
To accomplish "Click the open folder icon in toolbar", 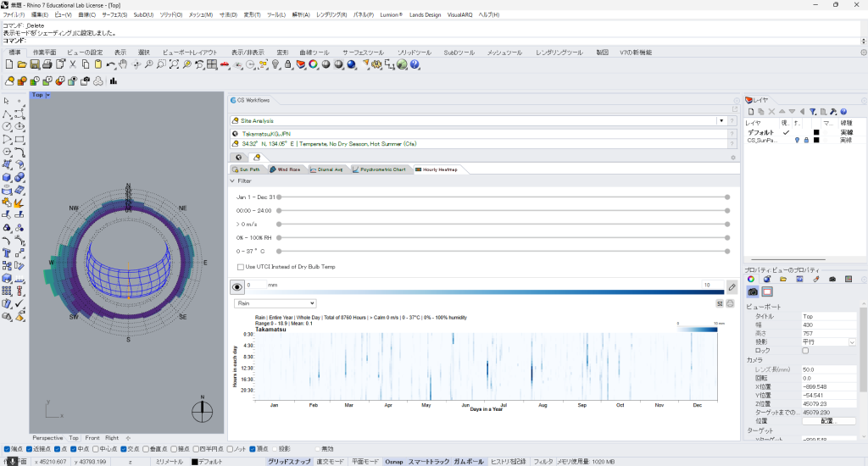I will 23,64.
